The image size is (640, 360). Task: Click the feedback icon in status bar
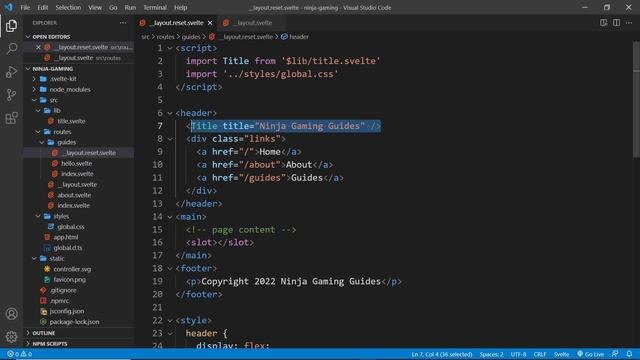[615, 354]
